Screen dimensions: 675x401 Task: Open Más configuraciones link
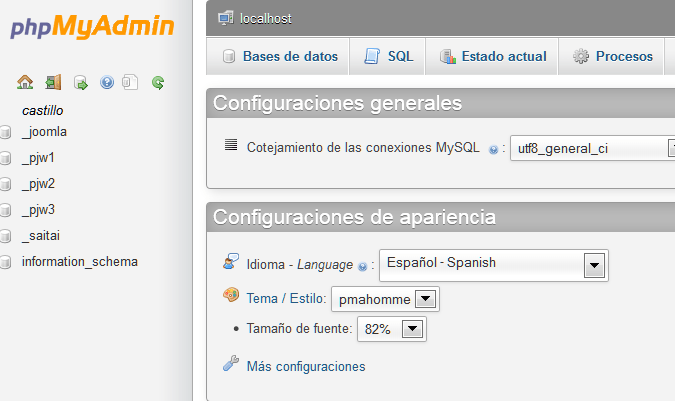[306, 367]
